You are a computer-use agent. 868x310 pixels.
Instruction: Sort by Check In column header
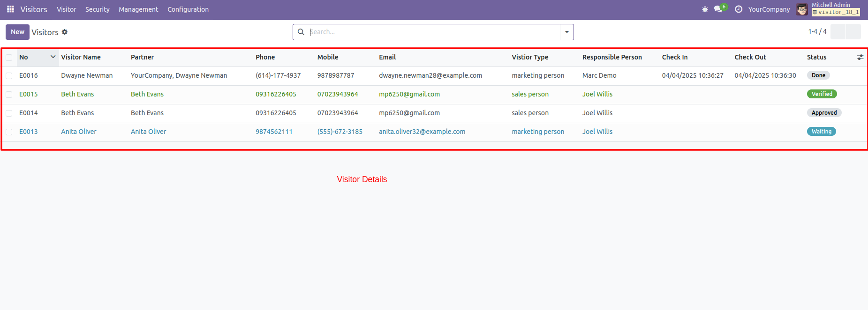point(675,57)
